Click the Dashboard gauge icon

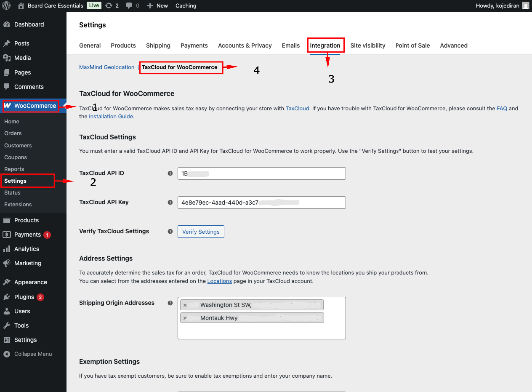coord(7,24)
